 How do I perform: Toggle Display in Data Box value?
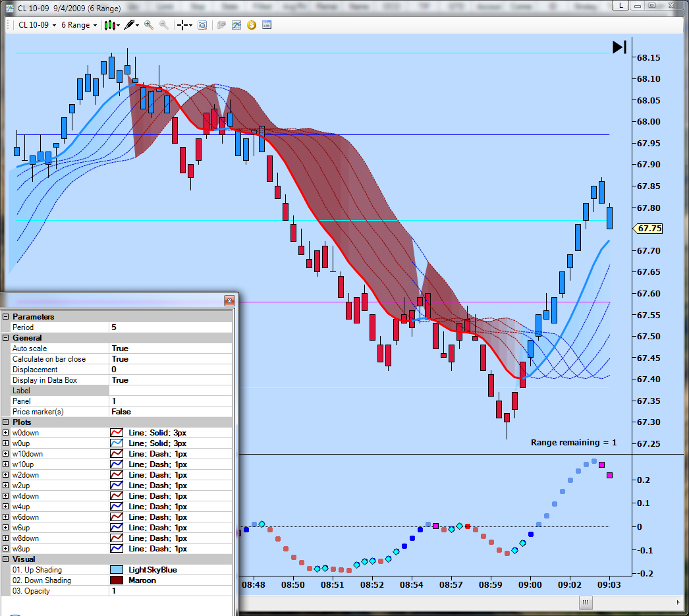coord(171,380)
